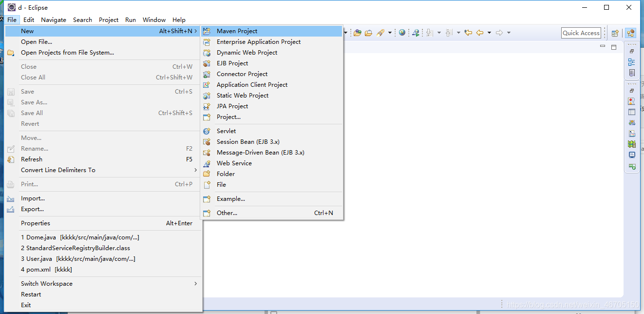This screenshot has height=314, width=644.
Task: Click the Forward navigation arrow icon
Action: (499, 33)
